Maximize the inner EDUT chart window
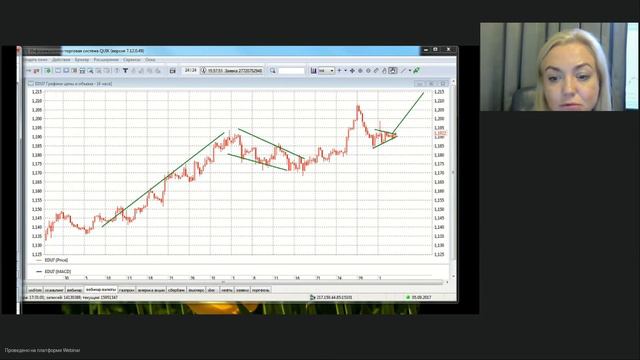The height and width of the screenshot is (360, 640). [431, 84]
